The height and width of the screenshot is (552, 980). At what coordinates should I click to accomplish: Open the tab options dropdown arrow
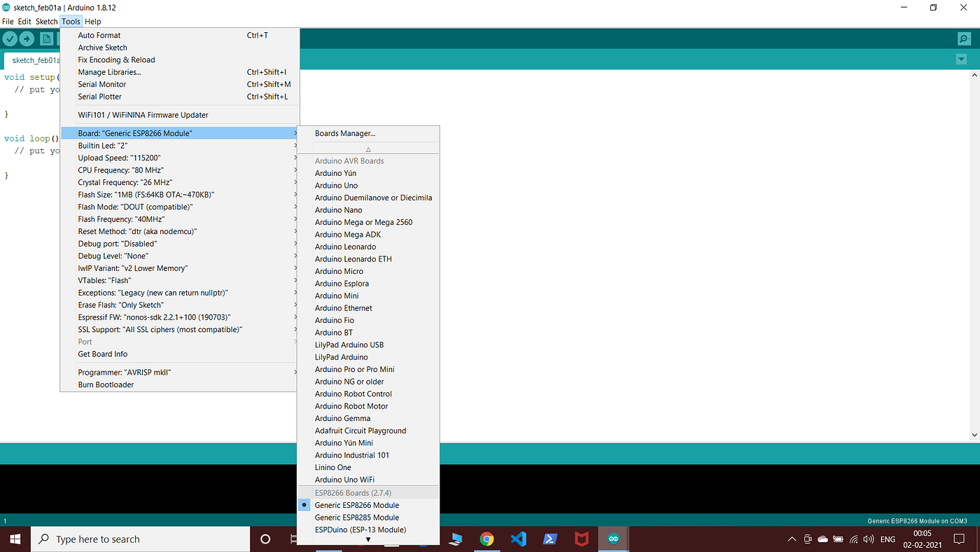point(961,60)
